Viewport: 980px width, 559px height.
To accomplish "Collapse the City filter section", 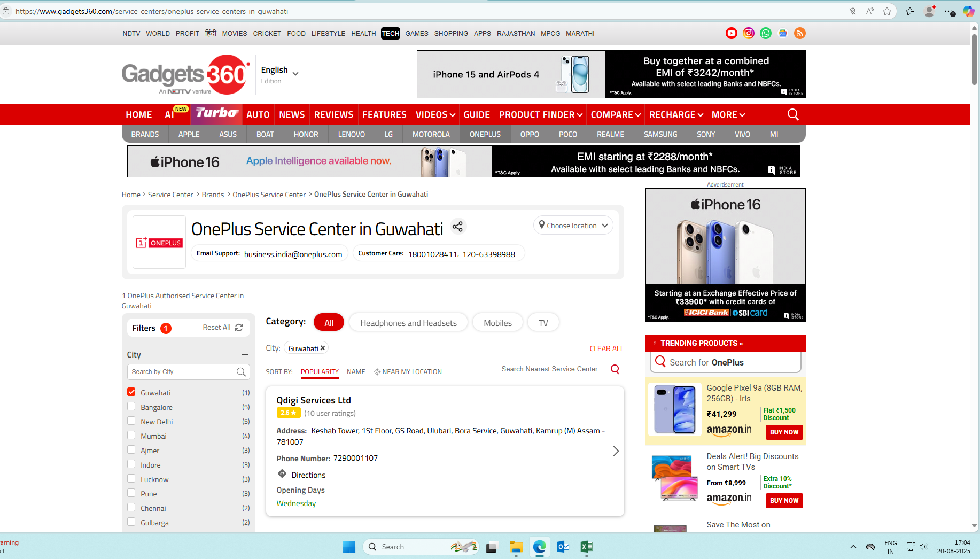I will [x=244, y=354].
